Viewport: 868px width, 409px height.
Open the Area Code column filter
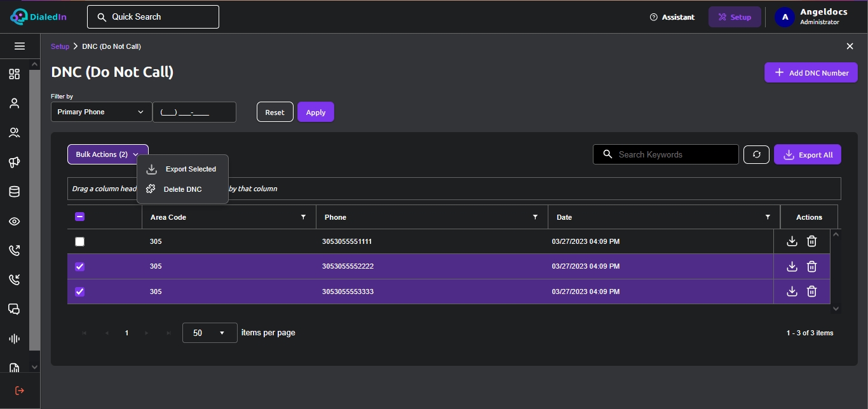click(303, 217)
